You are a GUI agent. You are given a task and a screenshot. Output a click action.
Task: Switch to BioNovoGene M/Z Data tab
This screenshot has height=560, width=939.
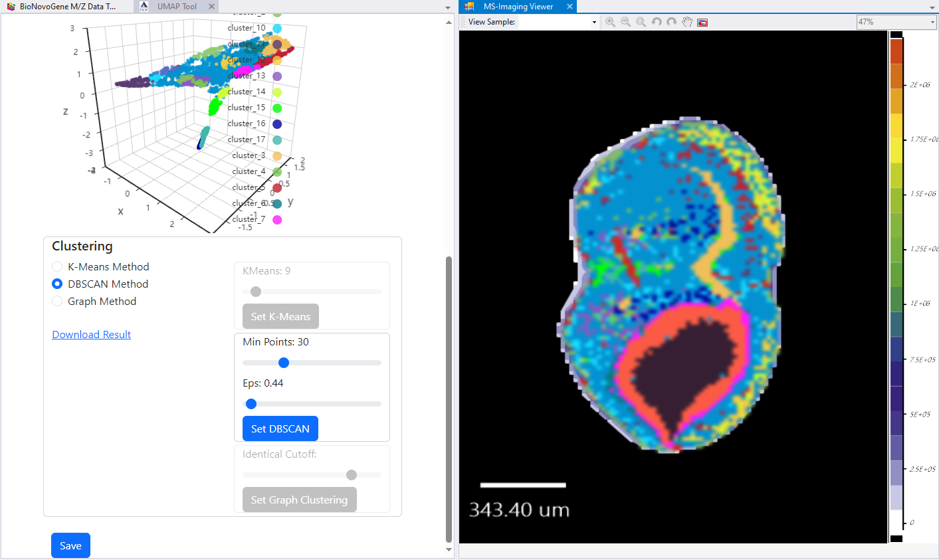tap(66, 7)
